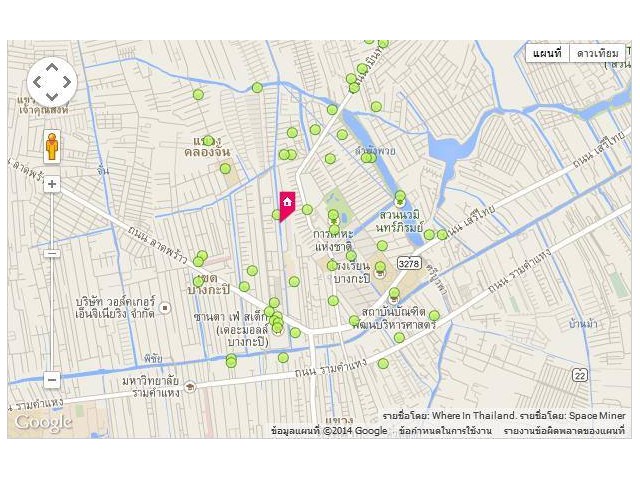This screenshot has height=480, width=640.
Task: Pick up the orange Street View pegman
Action: click(52, 147)
